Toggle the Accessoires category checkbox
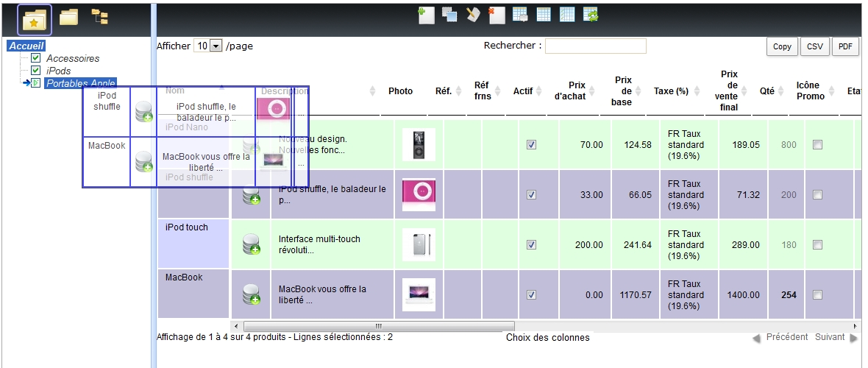The image size is (868, 368). (35, 57)
